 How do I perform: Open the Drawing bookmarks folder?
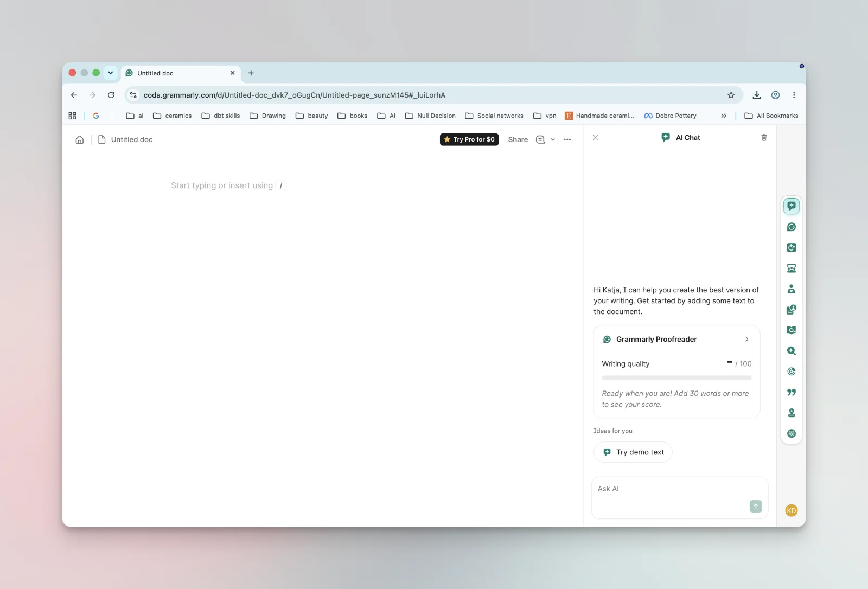(x=267, y=116)
